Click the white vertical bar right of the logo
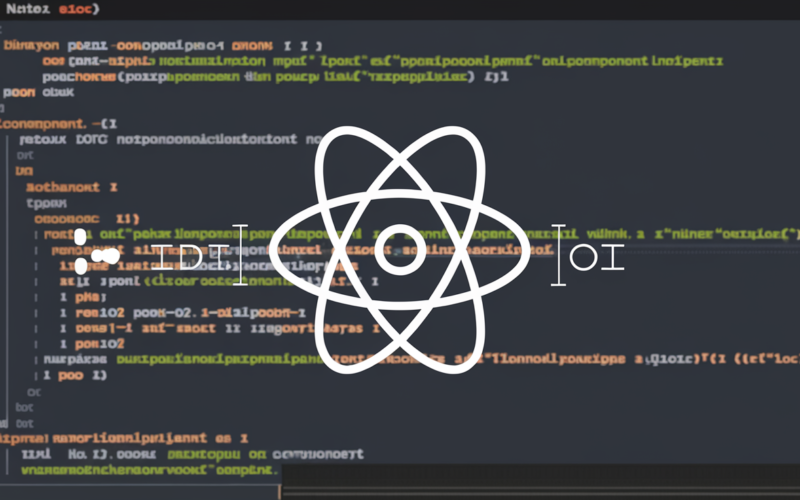This screenshot has height=500, width=800. [559, 254]
